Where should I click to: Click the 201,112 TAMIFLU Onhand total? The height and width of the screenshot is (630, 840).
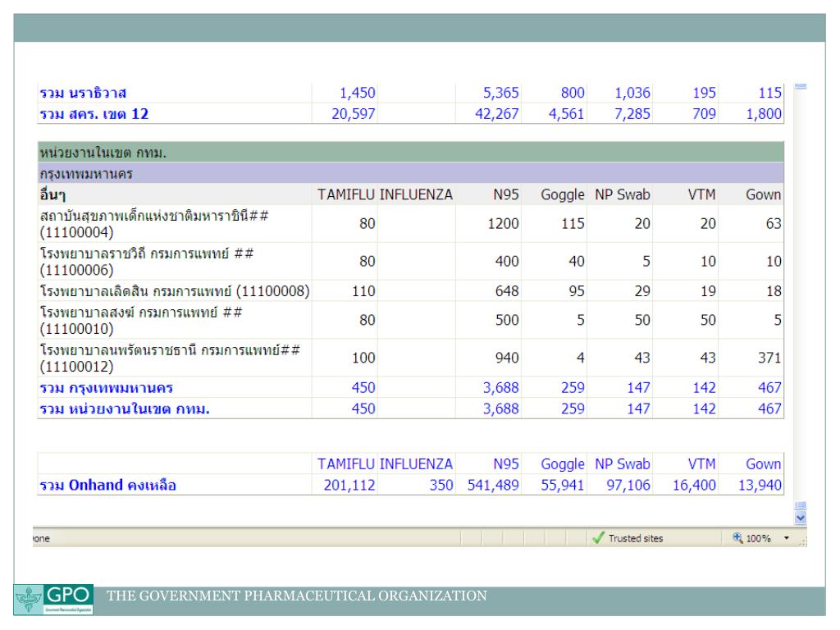(349, 486)
